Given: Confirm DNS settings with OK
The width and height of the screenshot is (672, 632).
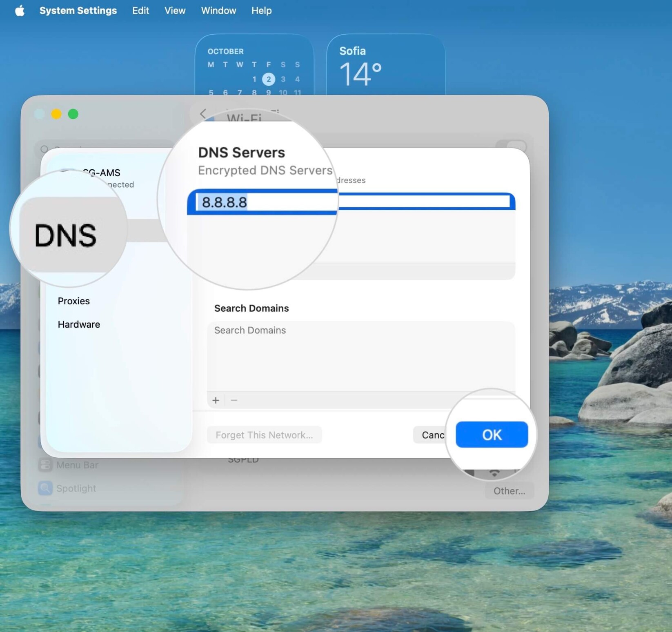Looking at the screenshot, I should tap(492, 435).
